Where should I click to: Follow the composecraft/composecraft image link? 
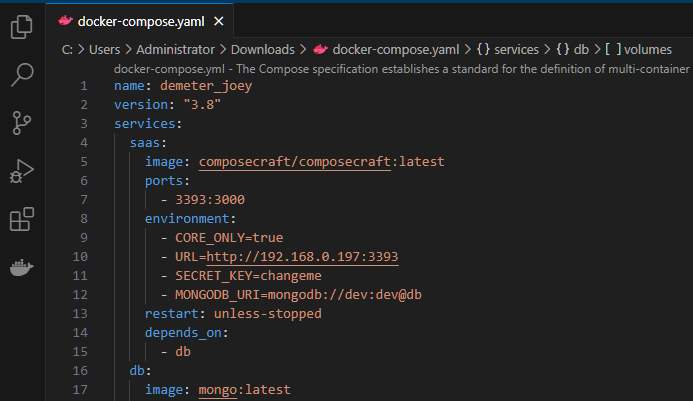295,162
